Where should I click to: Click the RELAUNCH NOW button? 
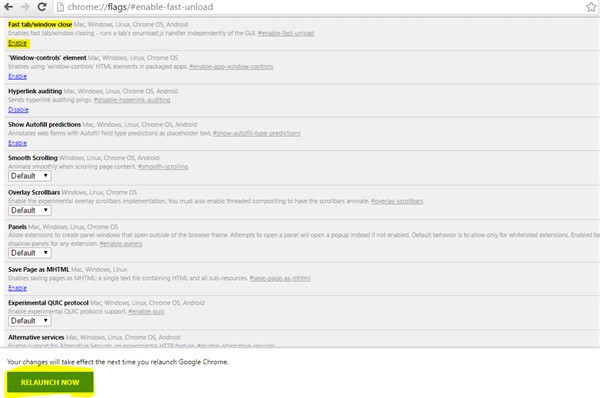point(50,382)
